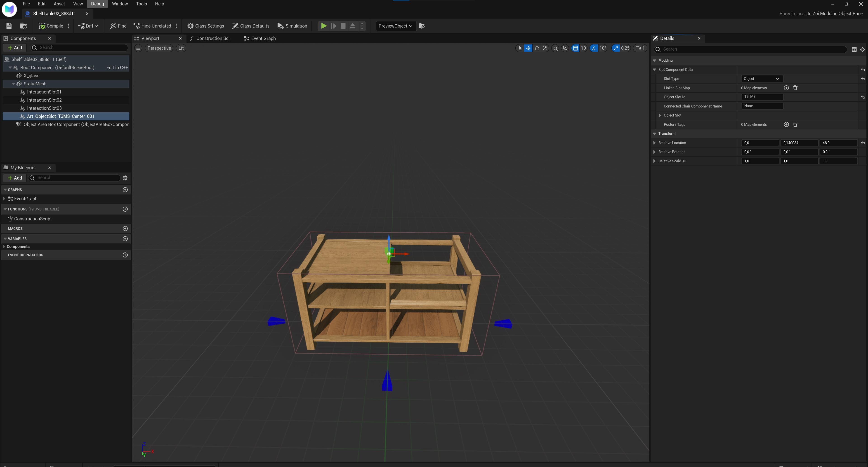868x467 pixels.
Task: Toggle the world/local coordinate system icon
Action: coord(555,48)
